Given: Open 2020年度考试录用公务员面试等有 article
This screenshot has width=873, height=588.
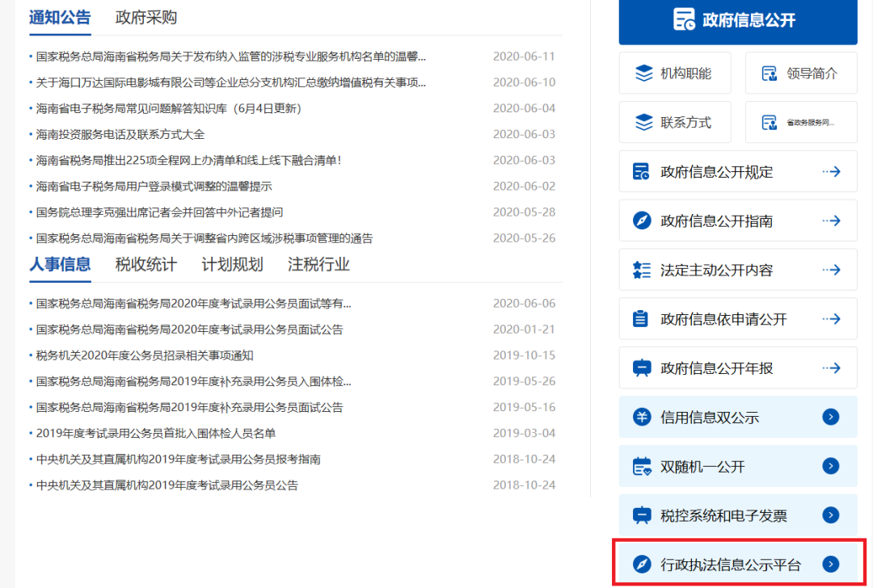Looking at the screenshot, I should pyautogui.click(x=194, y=304).
